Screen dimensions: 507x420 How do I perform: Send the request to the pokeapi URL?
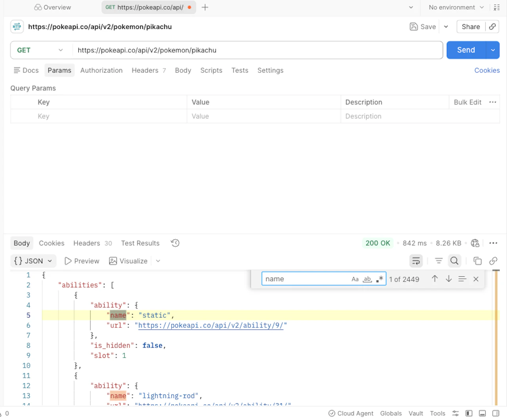466,50
